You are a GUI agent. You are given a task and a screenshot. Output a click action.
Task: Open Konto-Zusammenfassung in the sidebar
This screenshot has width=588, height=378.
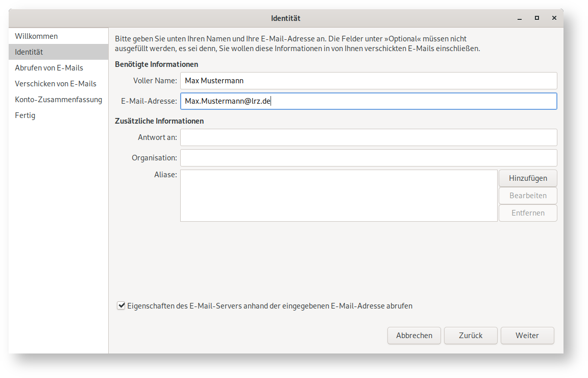click(58, 100)
